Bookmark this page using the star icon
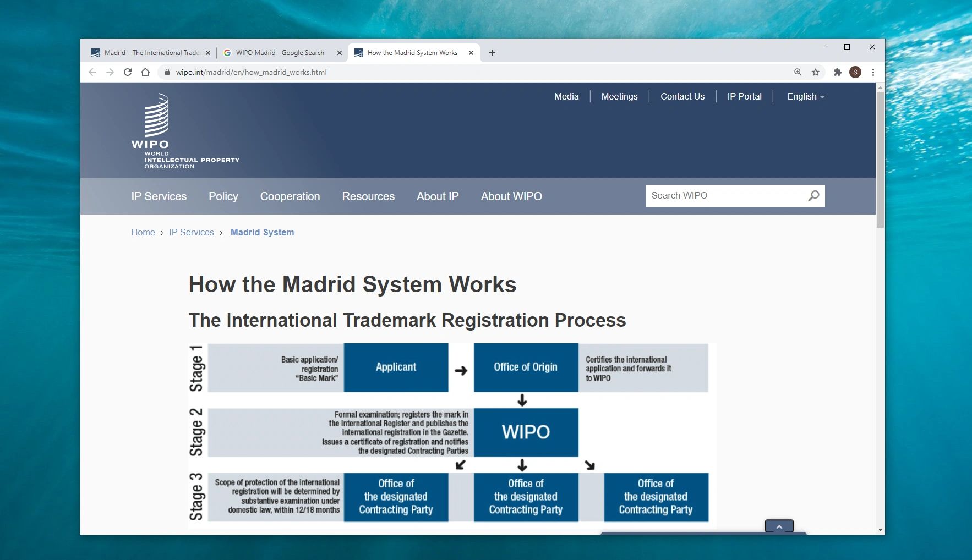 [x=815, y=72]
